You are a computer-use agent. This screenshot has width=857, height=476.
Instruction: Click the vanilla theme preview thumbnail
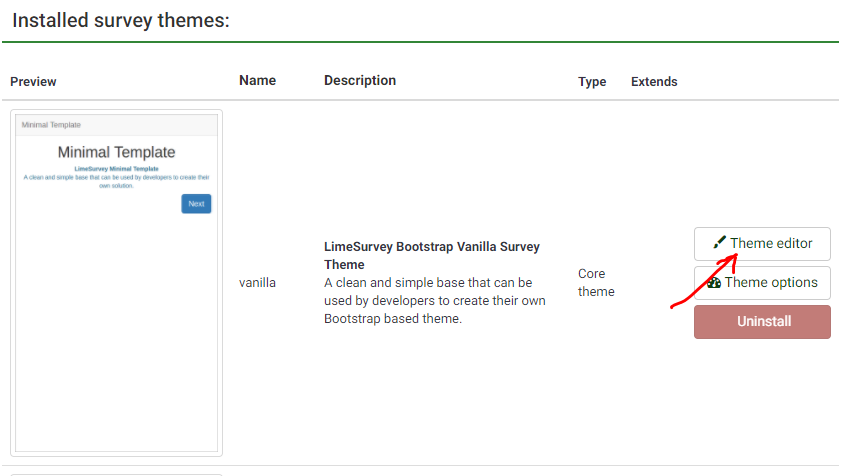(x=117, y=282)
